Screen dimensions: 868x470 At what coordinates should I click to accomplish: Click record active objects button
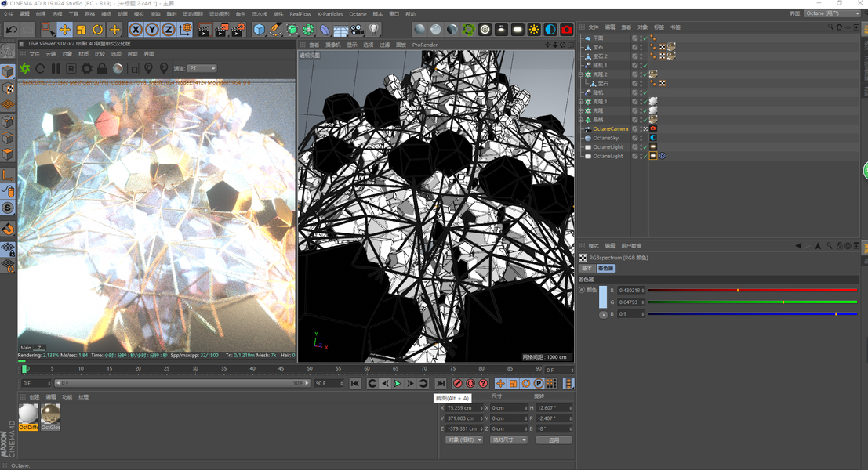click(458, 383)
